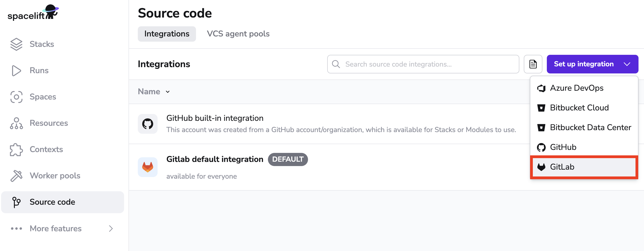Click the Spaces icon in sidebar
The image size is (644, 251).
(16, 97)
